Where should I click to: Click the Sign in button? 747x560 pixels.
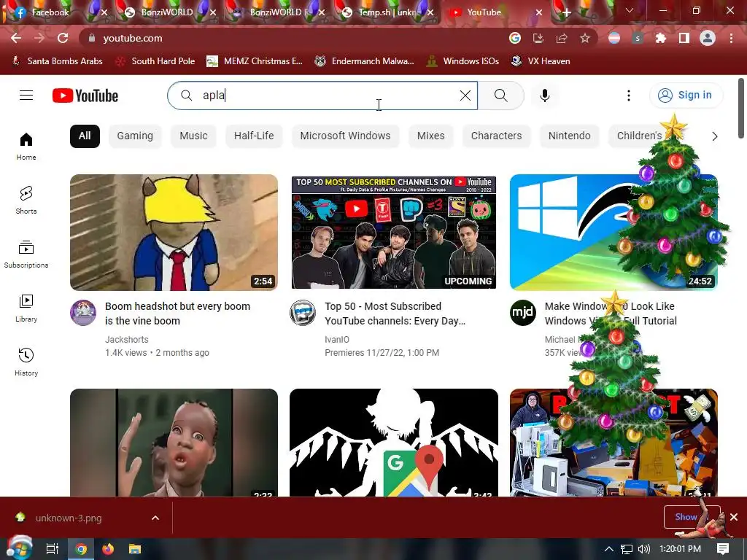coord(686,96)
